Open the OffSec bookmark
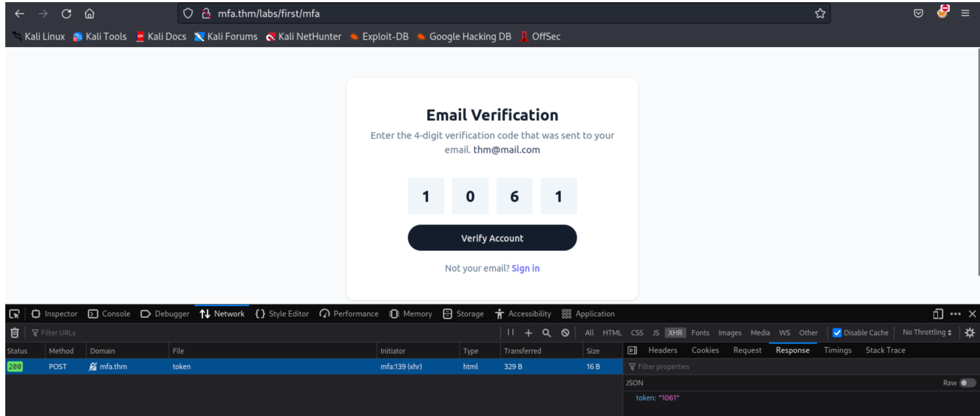980x416 pixels. tap(540, 36)
